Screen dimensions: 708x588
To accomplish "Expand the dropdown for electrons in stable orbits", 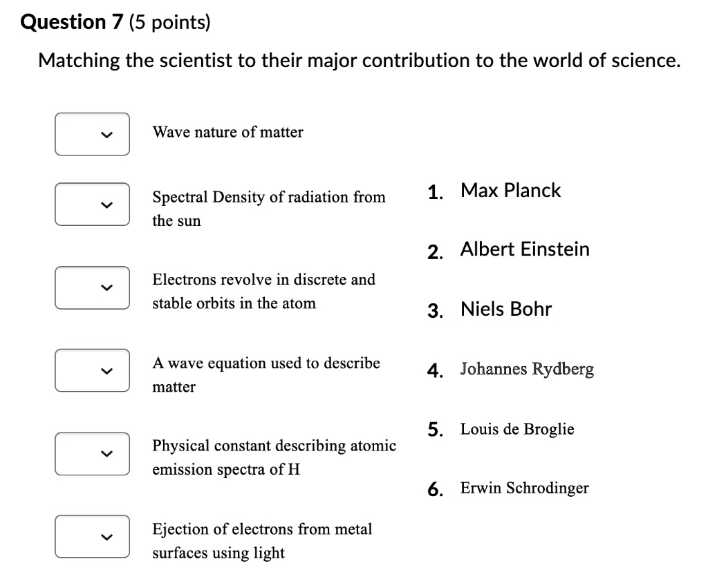I will pos(92,287).
